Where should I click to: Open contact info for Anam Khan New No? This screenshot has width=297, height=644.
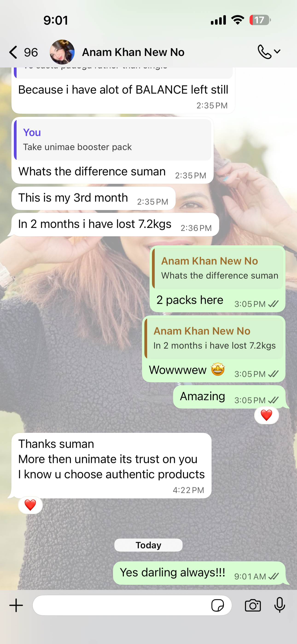[133, 52]
